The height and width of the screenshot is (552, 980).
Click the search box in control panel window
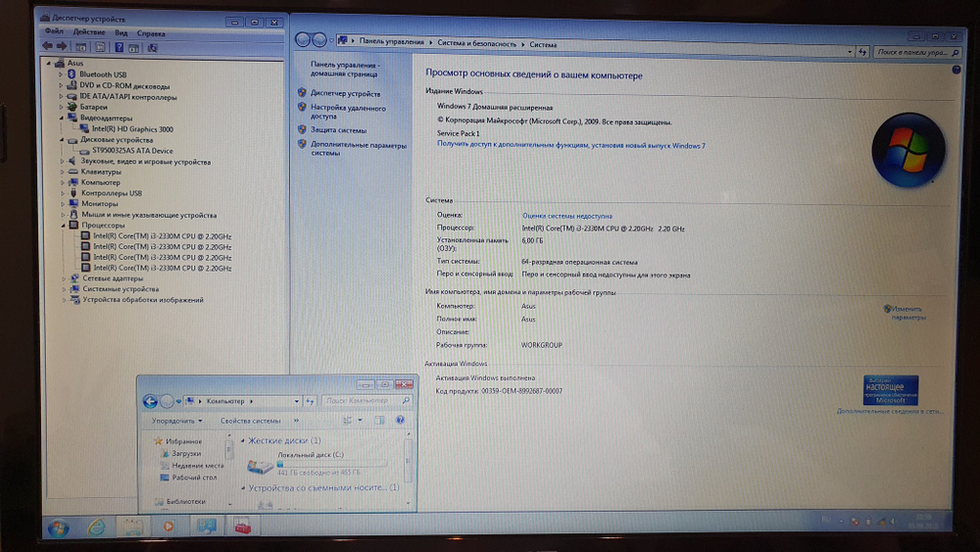point(917,53)
